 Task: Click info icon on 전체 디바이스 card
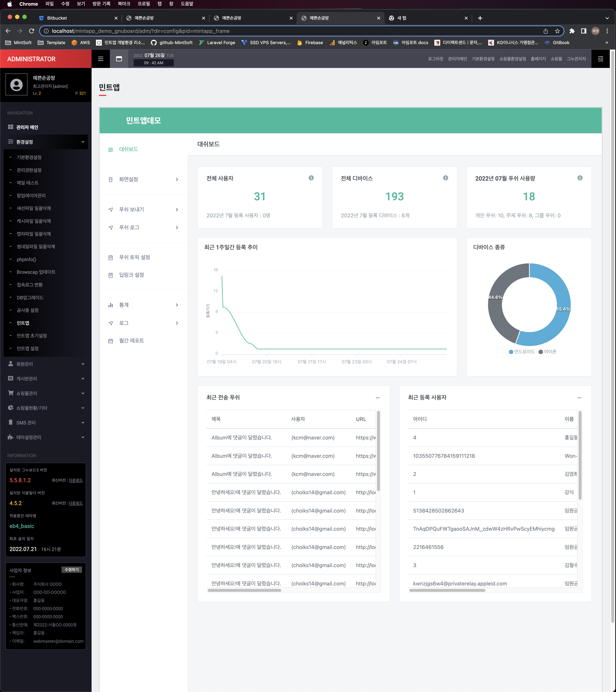tap(445, 178)
